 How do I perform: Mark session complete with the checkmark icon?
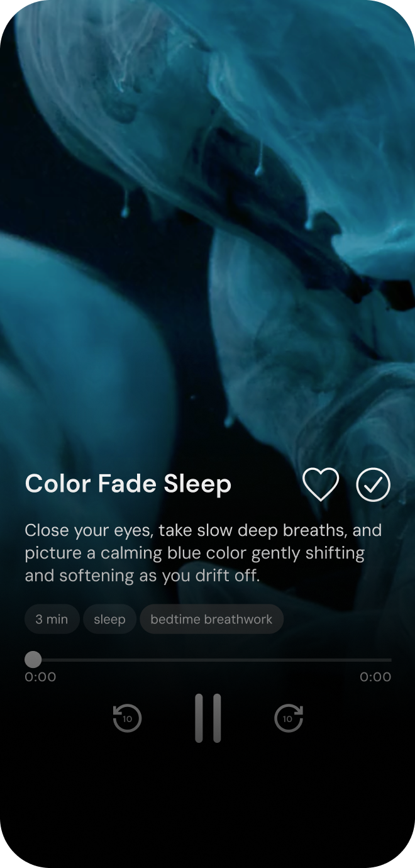point(373,485)
